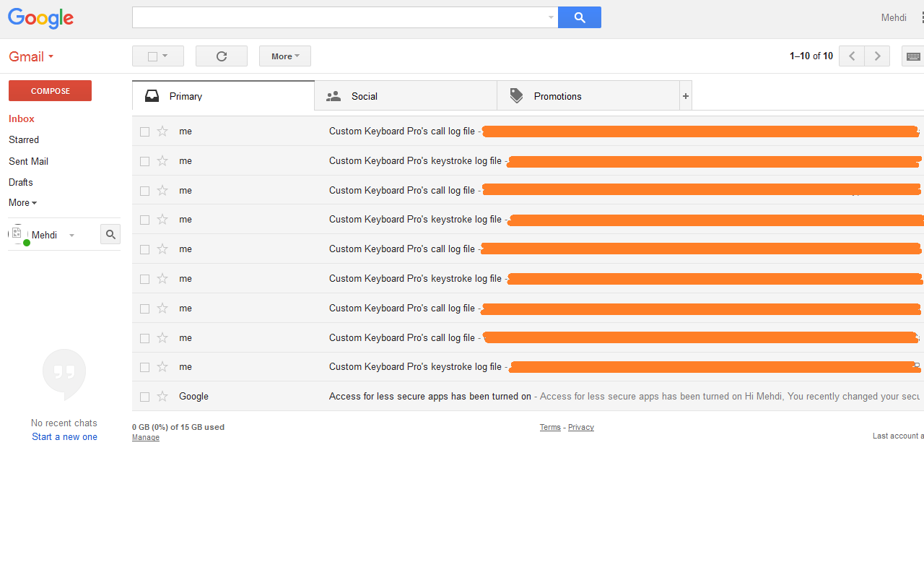Click the Hangouts quote bubble icon

pyautogui.click(x=64, y=374)
